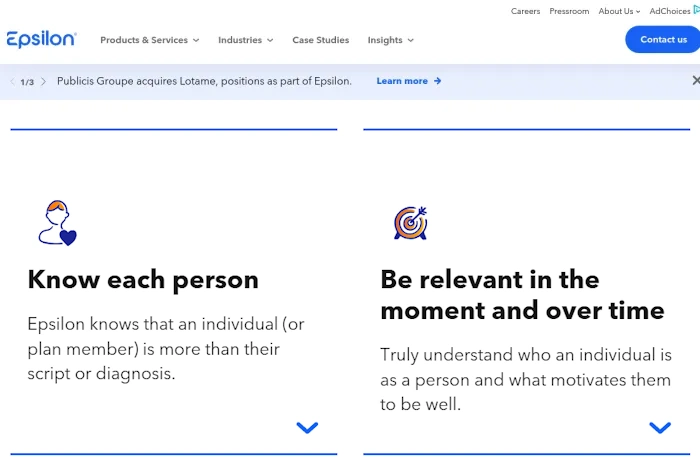Open the Careers link
700x466 pixels.
pos(525,11)
